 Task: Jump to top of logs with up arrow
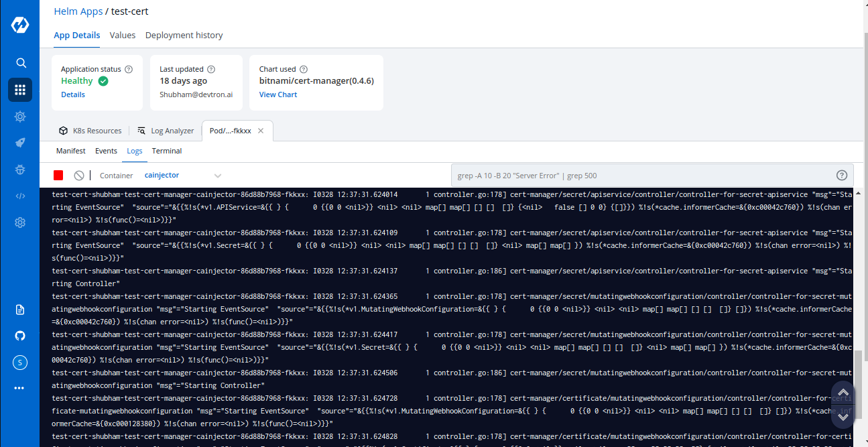pos(843,393)
